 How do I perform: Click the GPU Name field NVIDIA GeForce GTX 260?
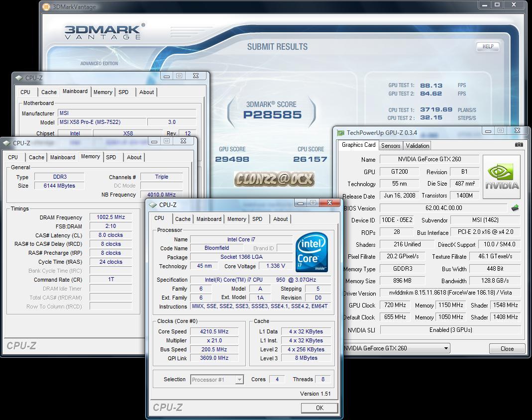pos(429,159)
